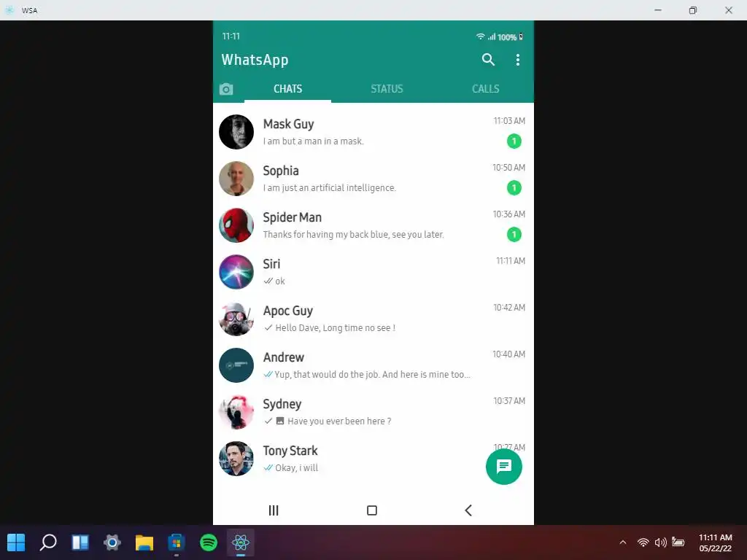Open the Spider Man chat
Viewport: 747px width, 560px height.
(x=373, y=225)
